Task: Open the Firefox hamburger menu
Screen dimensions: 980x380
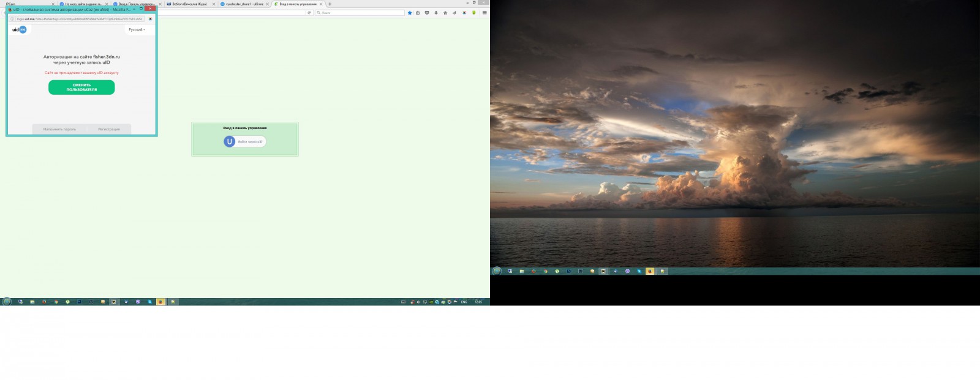Action: 484,13
